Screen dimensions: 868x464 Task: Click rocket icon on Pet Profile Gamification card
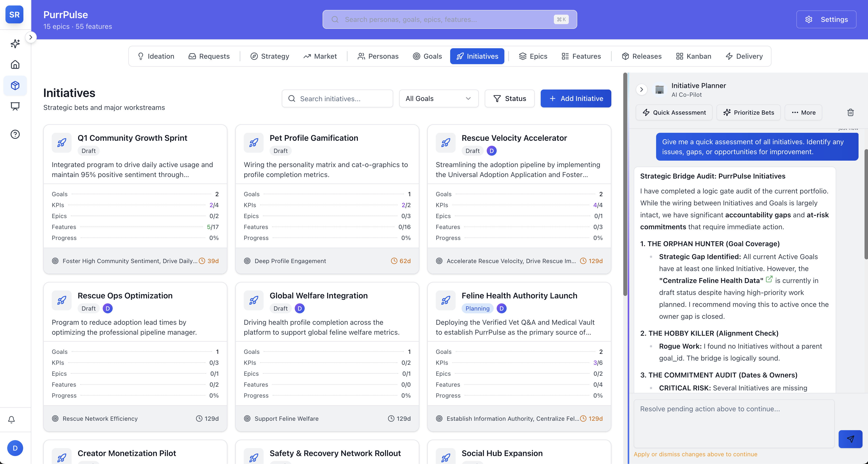coord(254,143)
